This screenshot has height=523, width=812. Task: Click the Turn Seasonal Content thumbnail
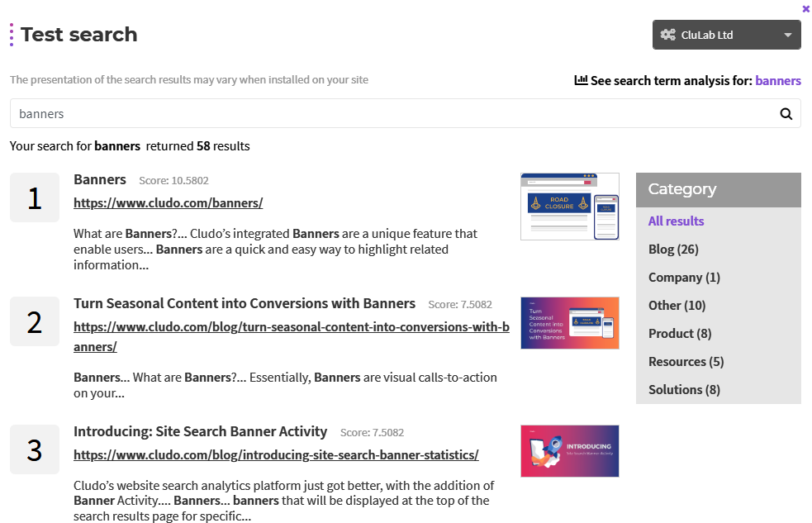[x=570, y=322]
